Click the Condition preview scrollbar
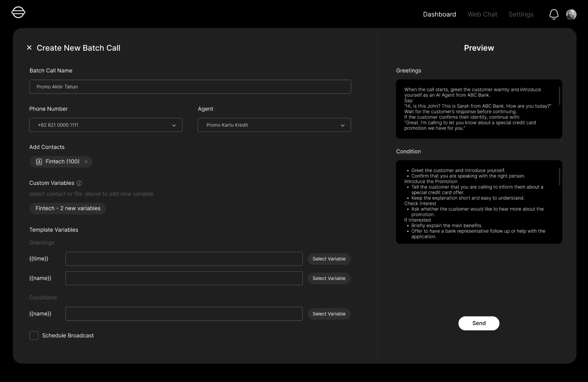 click(559, 177)
